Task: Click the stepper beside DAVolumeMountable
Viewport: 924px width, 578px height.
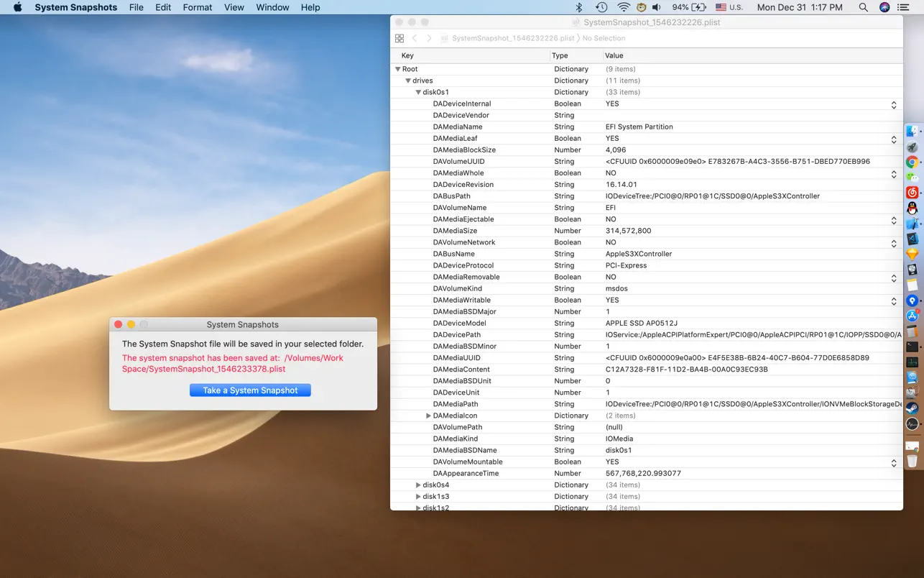Action: tap(894, 462)
